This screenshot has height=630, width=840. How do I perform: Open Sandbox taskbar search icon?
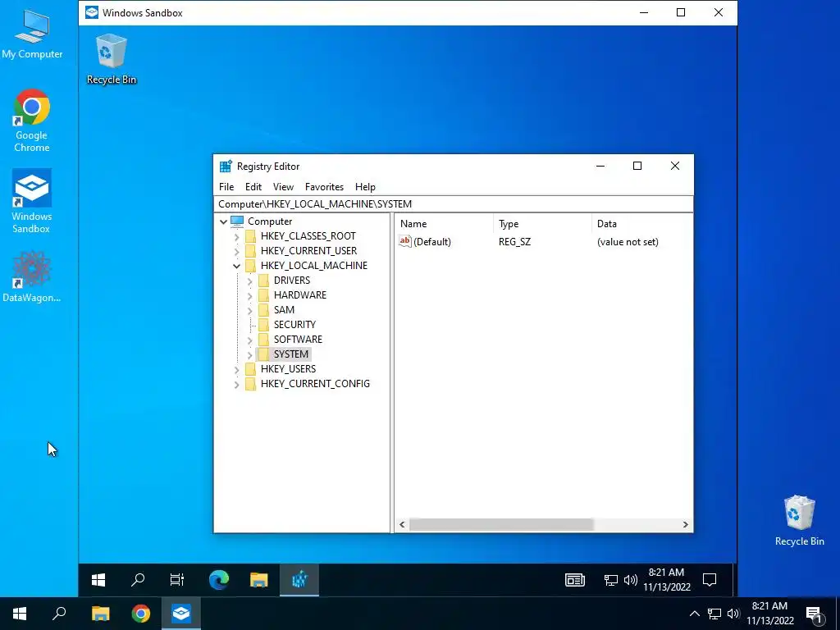138,580
